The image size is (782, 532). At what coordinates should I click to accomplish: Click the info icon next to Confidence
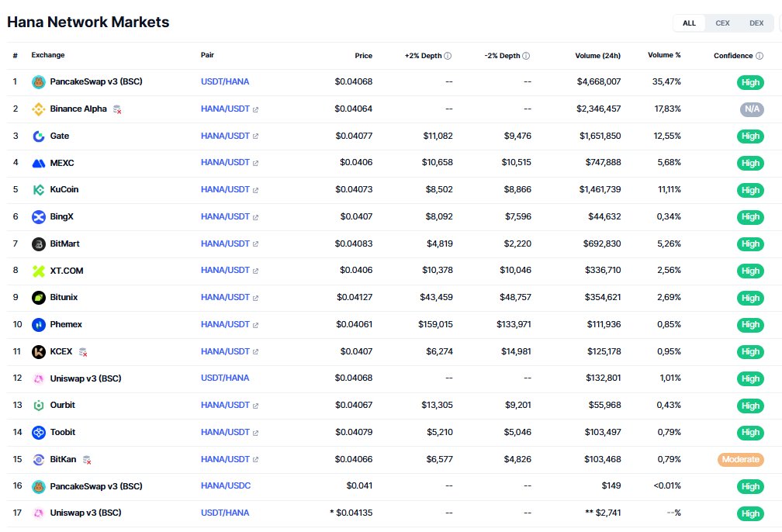click(x=760, y=56)
